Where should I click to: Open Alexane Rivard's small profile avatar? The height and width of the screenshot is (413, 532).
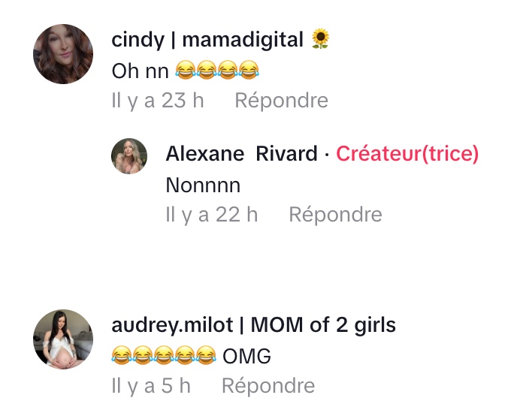[129, 157]
